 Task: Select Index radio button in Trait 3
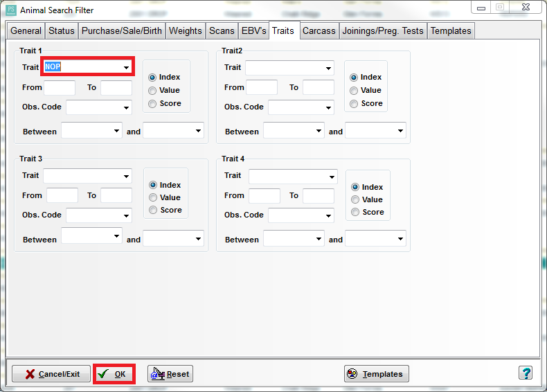point(153,185)
